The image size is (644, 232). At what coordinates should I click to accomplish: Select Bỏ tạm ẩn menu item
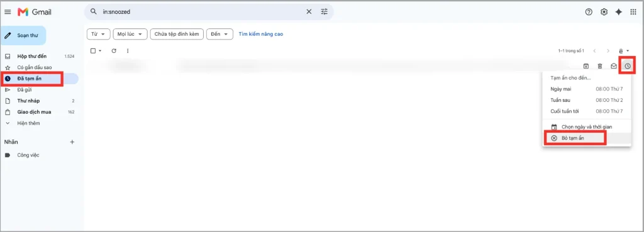587,138
